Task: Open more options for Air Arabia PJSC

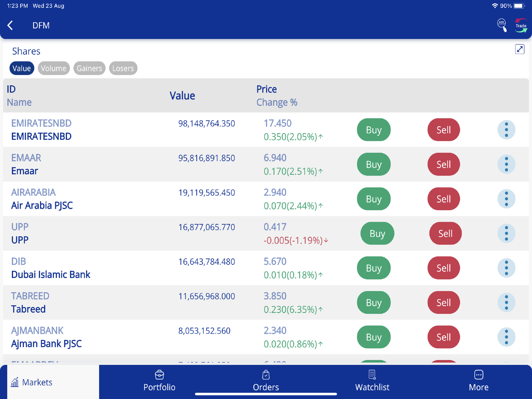Action: pos(506,199)
